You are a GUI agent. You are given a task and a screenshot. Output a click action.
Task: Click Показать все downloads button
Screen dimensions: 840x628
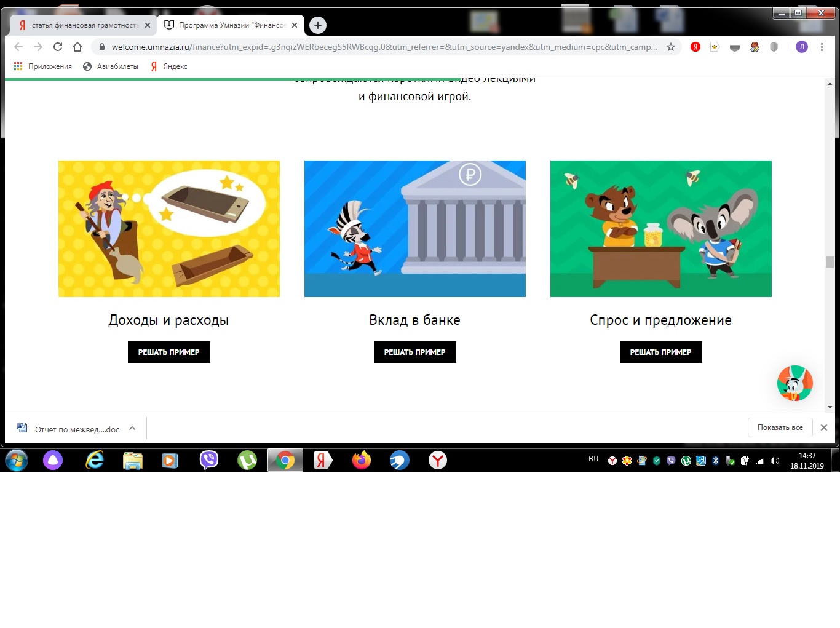pyautogui.click(x=780, y=427)
